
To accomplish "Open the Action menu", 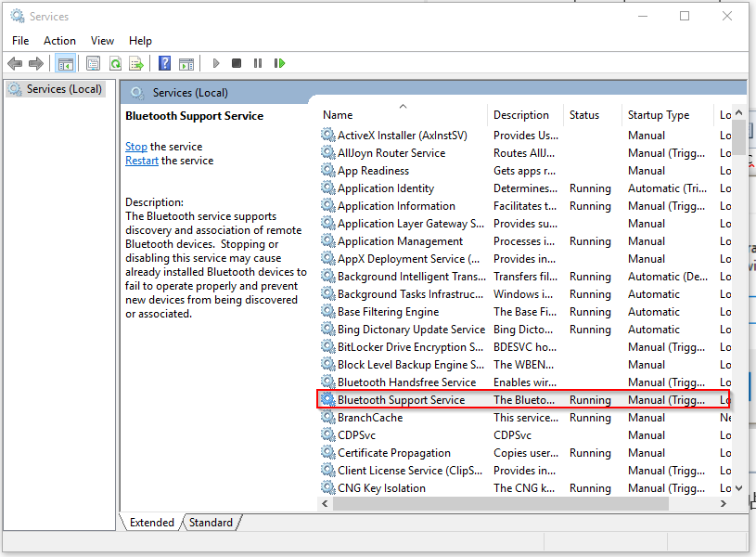I will point(59,41).
